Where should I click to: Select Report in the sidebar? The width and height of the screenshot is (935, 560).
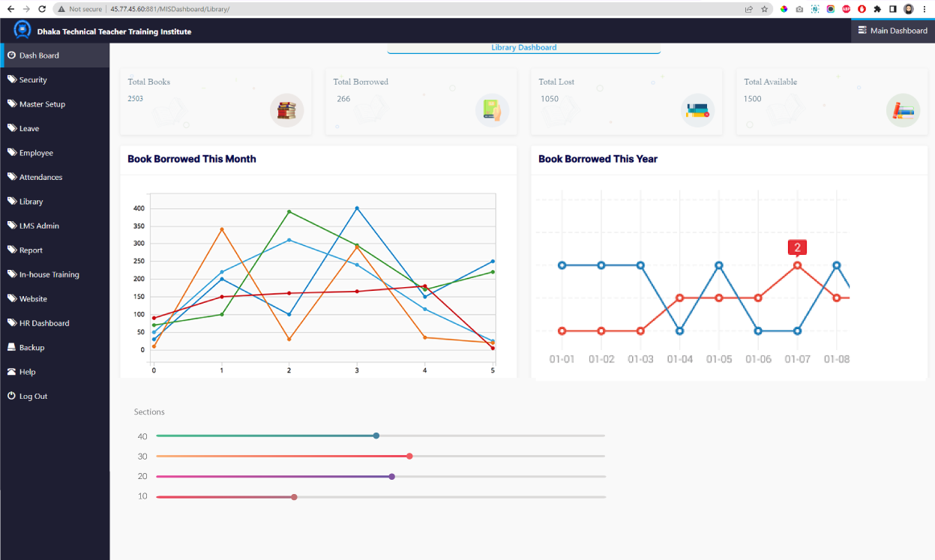[31, 250]
